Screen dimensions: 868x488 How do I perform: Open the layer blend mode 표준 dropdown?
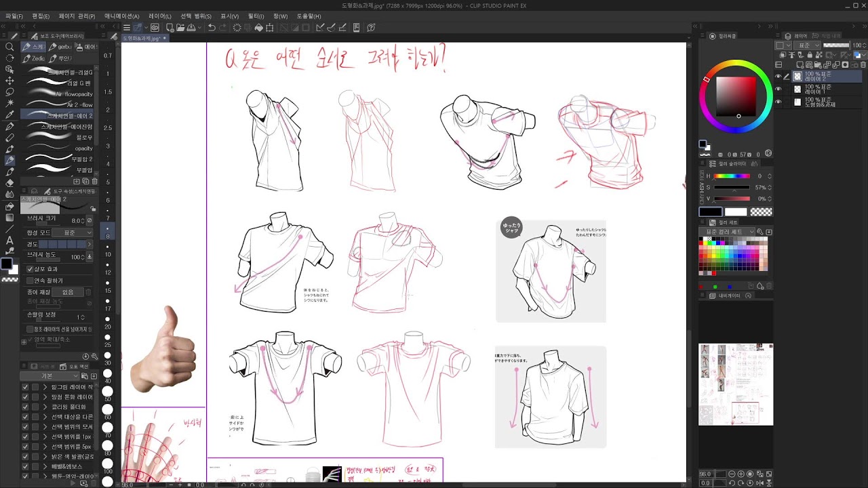point(808,45)
